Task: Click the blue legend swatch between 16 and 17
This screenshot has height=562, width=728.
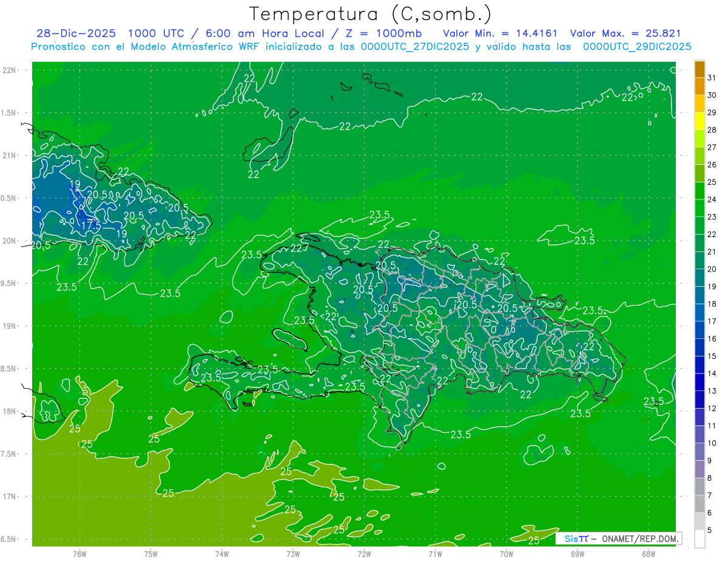Action: pyautogui.click(x=699, y=330)
